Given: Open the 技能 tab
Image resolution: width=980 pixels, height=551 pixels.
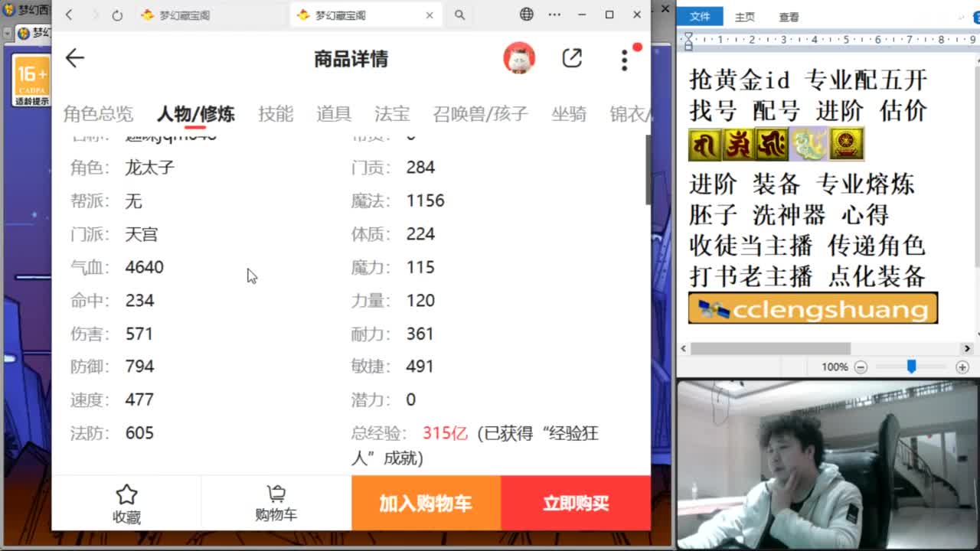Looking at the screenshot, I should [x=276, y=114].
